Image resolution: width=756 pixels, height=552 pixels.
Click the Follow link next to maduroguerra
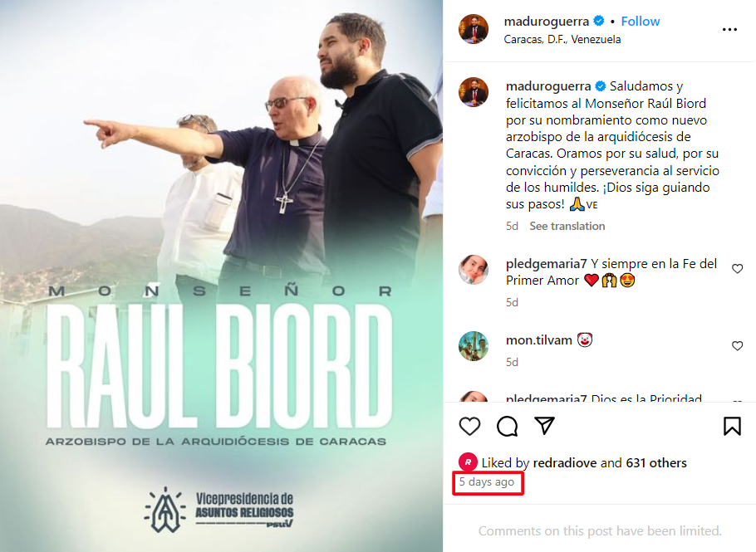640,22
